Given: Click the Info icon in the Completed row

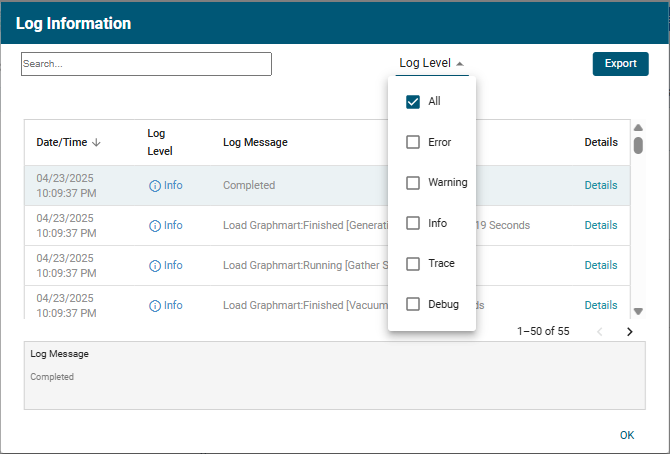Looking at the screenshot, I should (x=155, y=186).
